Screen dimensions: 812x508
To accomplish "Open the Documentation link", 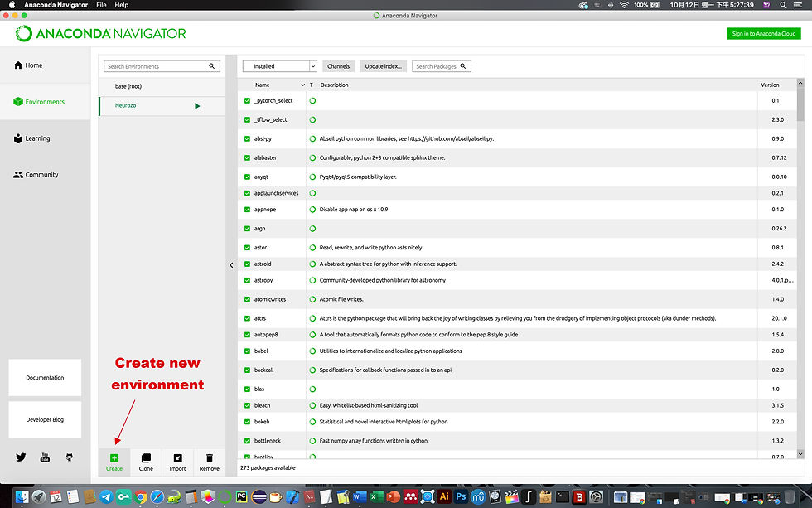I will click(45, 378).
